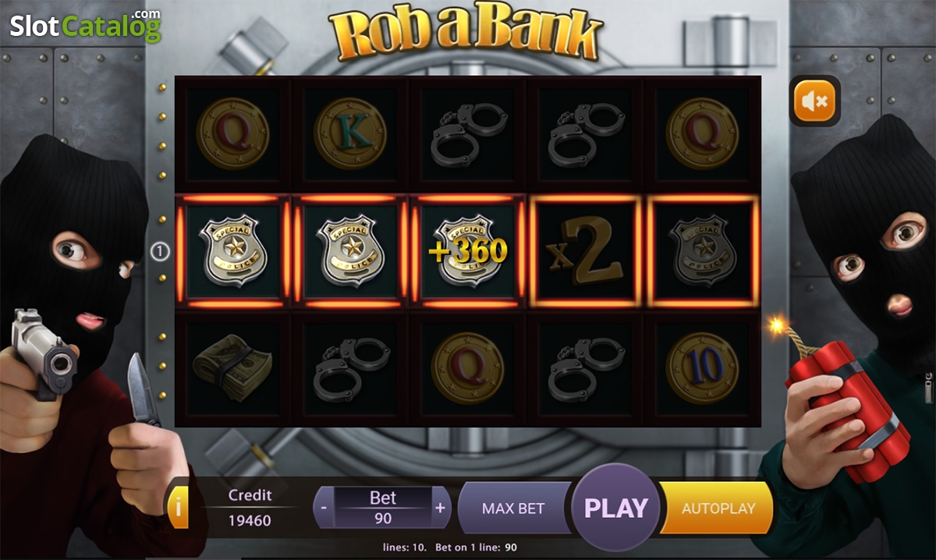Viewport: 936px width, 560px height.
Task: Click the dimmed police badge on fifth reel
Action: tap(702, 250)
